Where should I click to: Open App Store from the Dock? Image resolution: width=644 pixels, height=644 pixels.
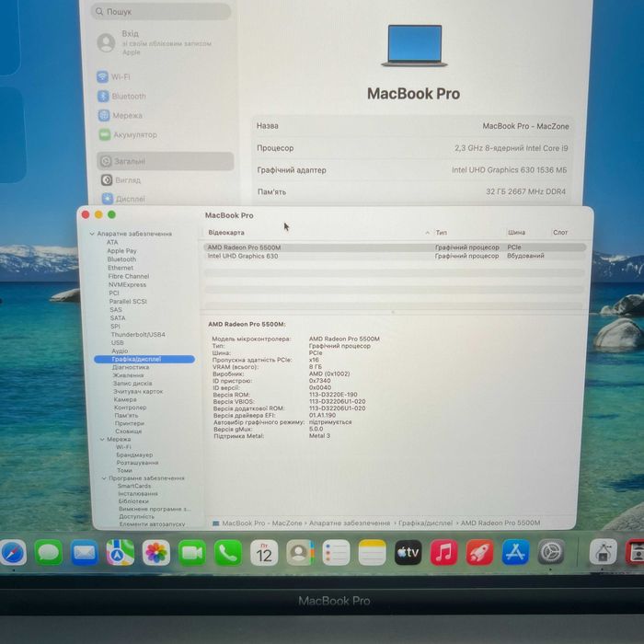[515, 553]
